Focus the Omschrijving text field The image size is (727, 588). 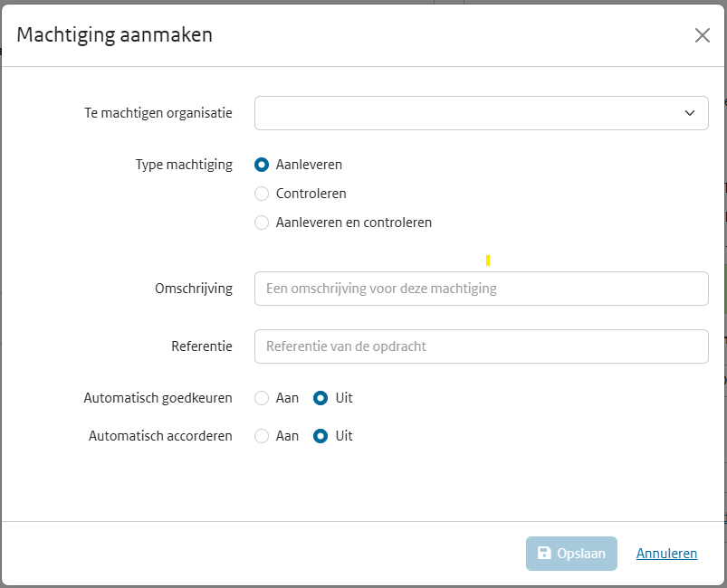pyautogui.click(x=481, y=289)
